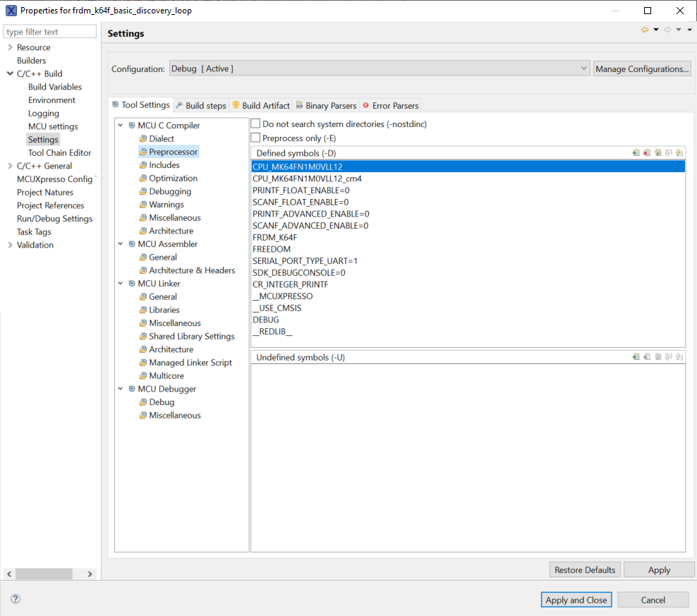Viewport: 697px width, 616px height.
Task: Expand the C/C++ General tree node
Action: (x=10, y=166)
